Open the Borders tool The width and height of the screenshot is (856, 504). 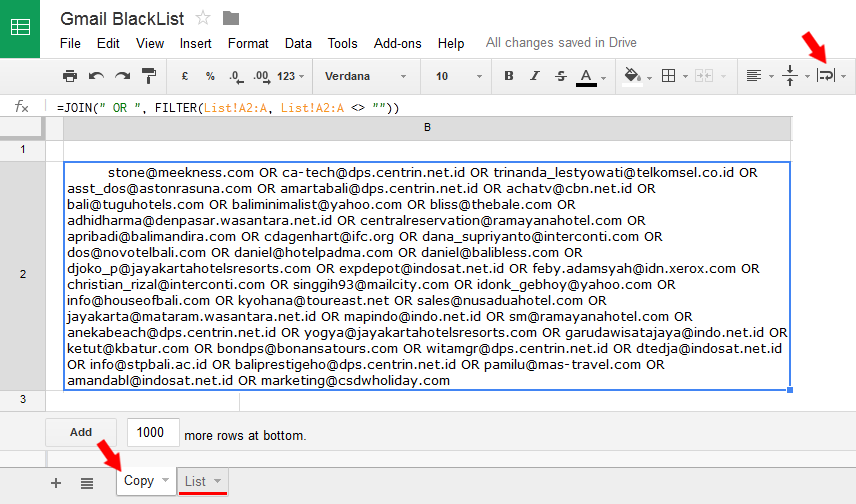668,76
